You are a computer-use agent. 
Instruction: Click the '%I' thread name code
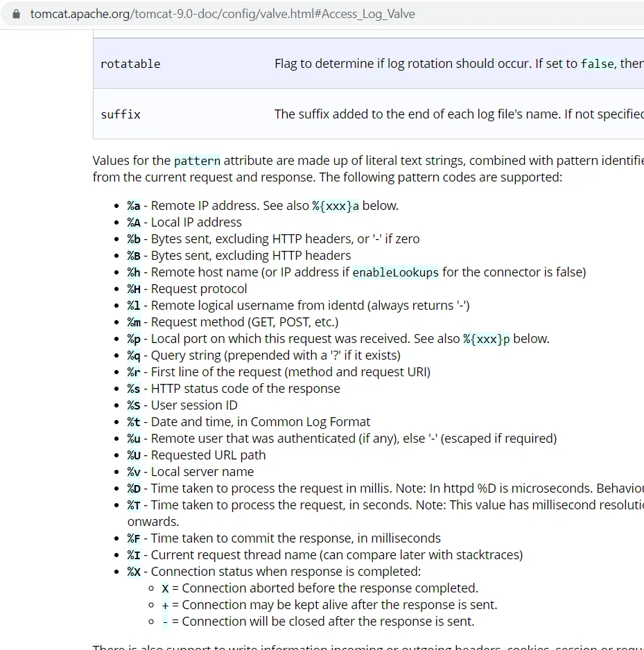[x=134, y=555]
